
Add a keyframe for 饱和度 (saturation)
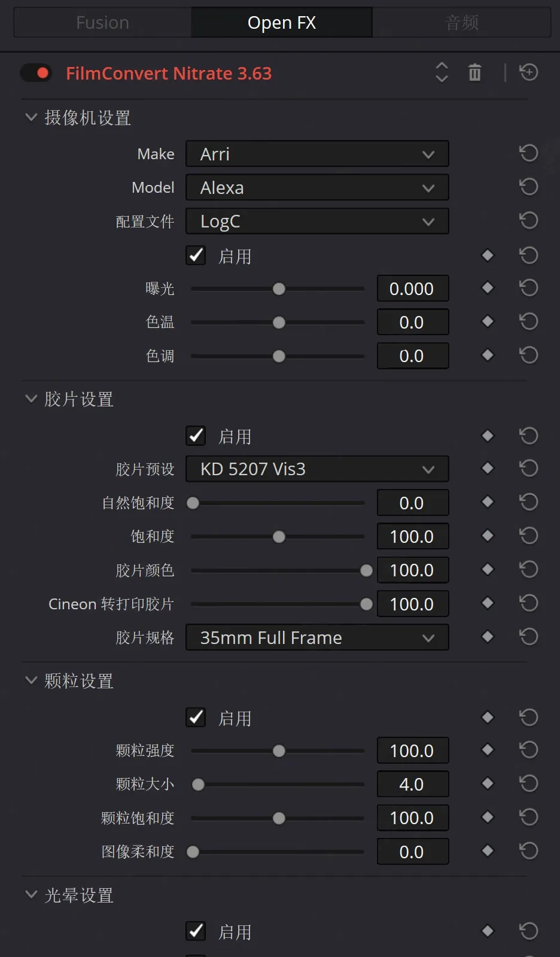click(x=488, y=536)
